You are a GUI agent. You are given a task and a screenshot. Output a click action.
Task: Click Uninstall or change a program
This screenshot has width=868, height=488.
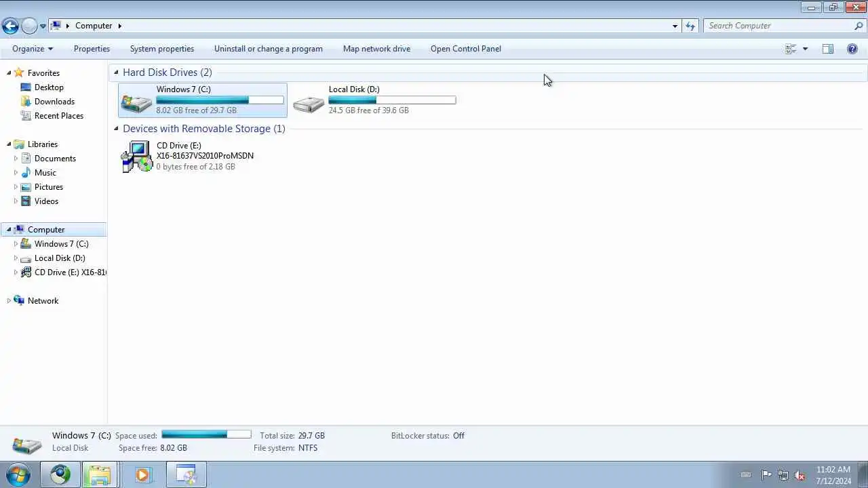pos(269,49)
